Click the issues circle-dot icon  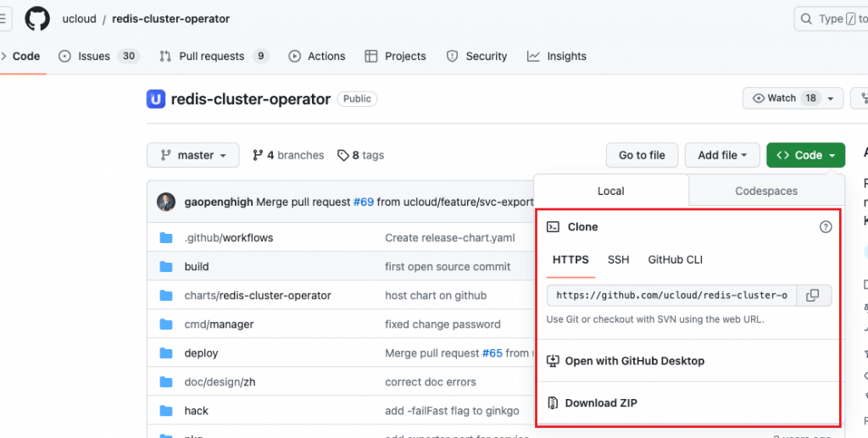pos(64,57)
